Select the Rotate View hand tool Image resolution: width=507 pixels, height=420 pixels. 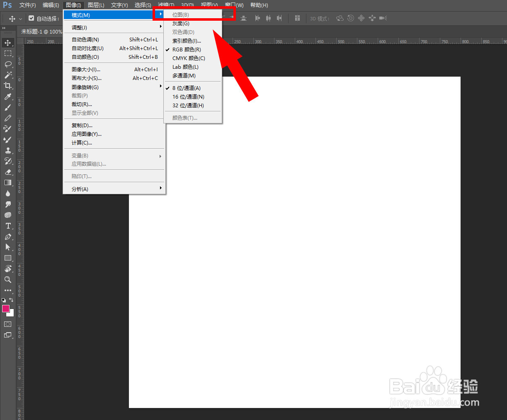click(8, 269)
